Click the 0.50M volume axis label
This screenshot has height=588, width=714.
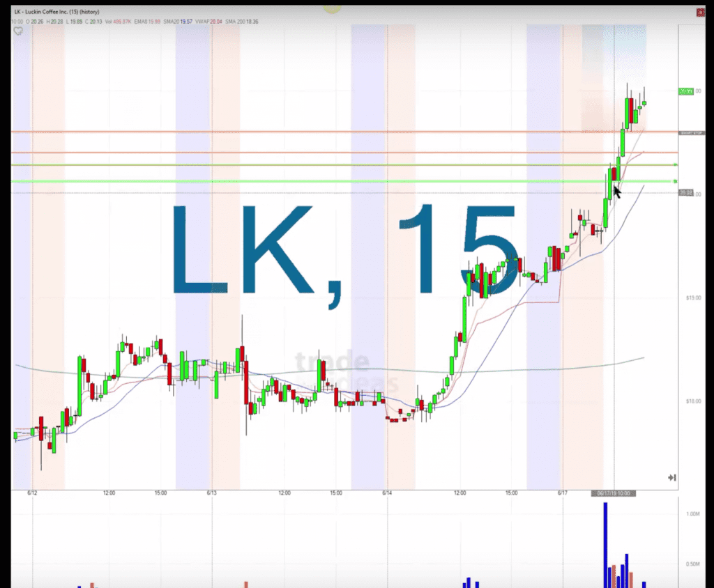pyautogui.click(x=692, y=564)
